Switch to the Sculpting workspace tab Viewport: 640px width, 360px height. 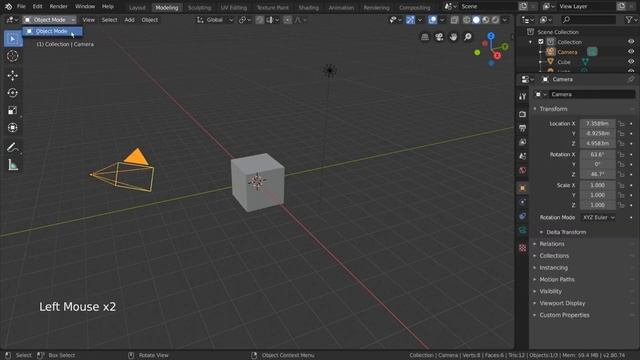point(199,7)
